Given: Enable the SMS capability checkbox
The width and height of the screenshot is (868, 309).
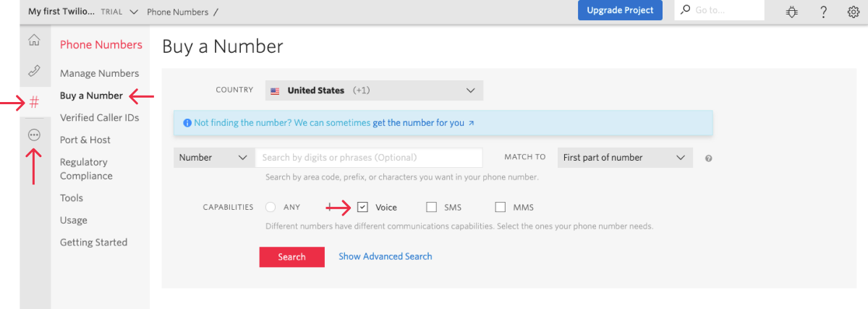Looking at the screenshot, I should (x=432, y=207).
